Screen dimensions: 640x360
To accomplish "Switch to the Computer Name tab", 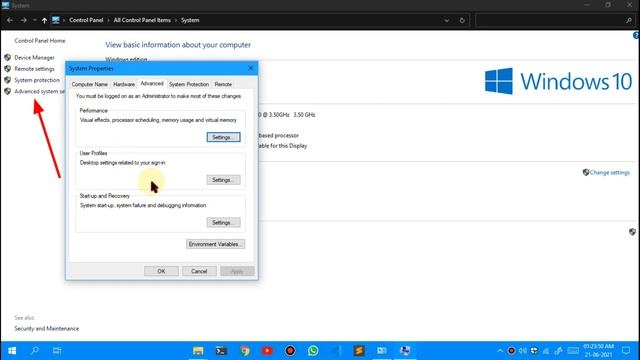I will point(89,84).
